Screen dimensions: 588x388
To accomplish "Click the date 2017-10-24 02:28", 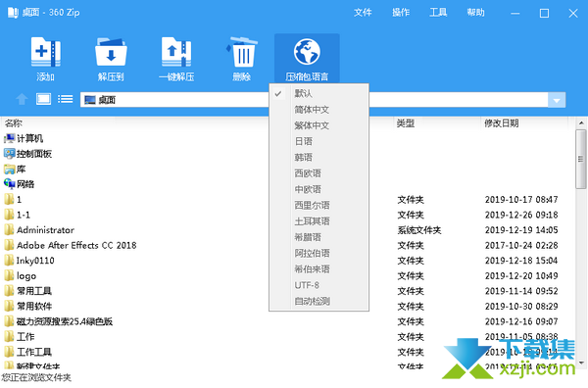I will 521,245.
